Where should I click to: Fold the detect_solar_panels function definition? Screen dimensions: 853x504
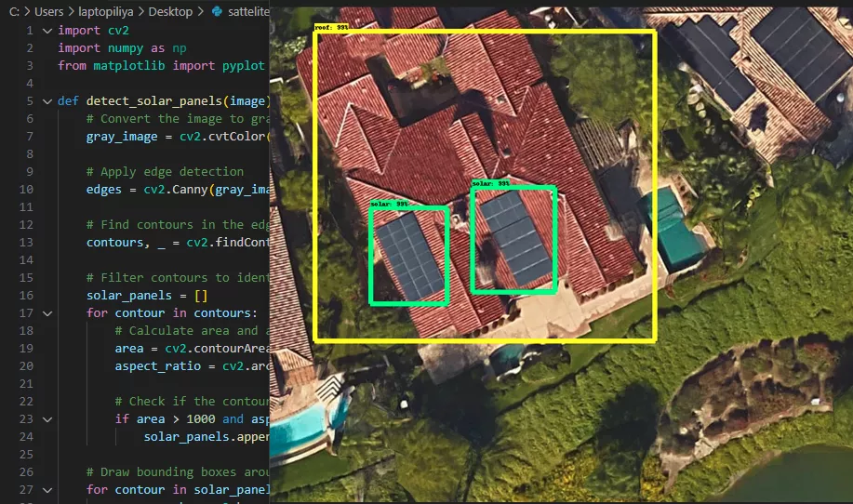coord(47,101)
